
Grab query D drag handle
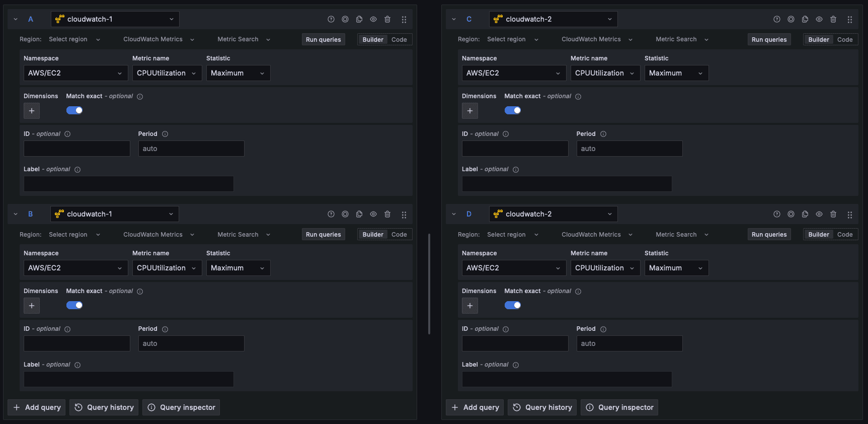click(850, 215)
